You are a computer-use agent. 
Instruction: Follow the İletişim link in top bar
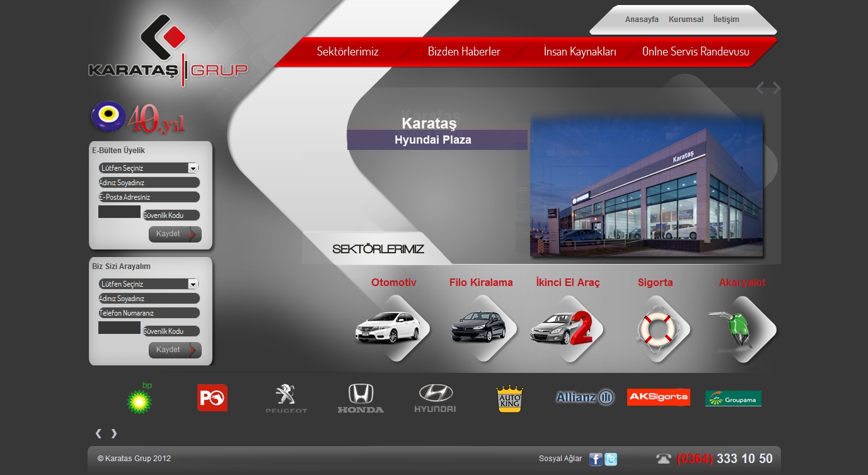[x=726, y=20]
